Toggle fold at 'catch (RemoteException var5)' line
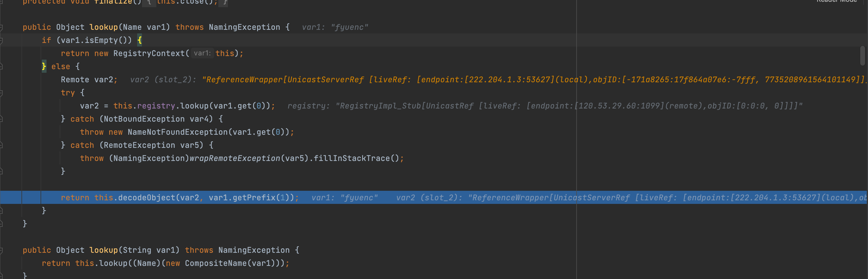The image size is (868, 279). (1, 145)
